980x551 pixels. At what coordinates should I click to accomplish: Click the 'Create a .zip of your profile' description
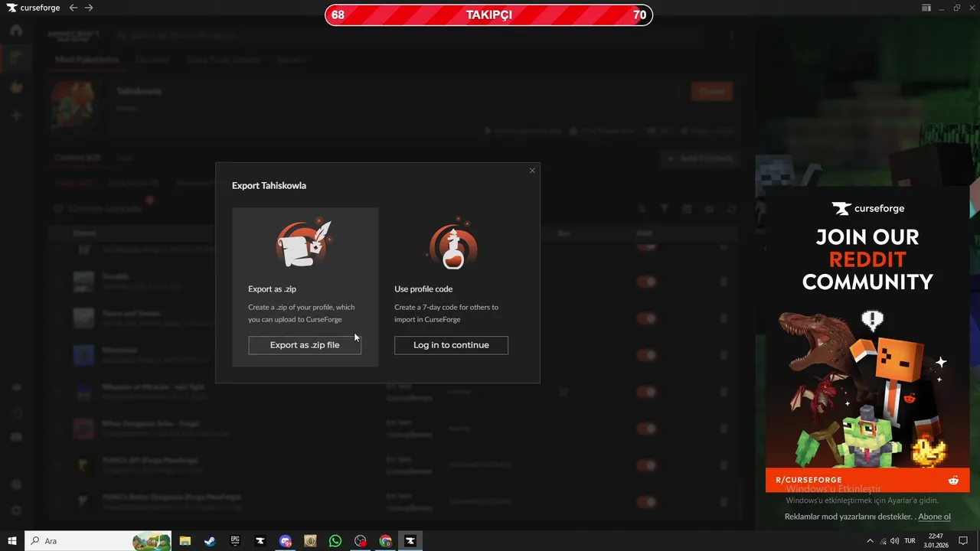pos(301,313)
